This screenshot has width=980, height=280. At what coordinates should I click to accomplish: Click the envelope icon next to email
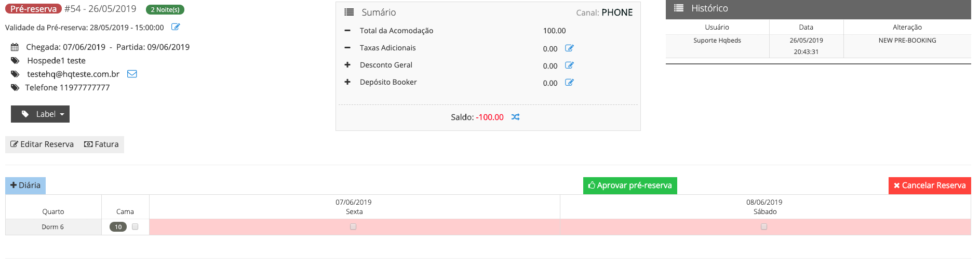pyautogui.click(x=132, y=74)
